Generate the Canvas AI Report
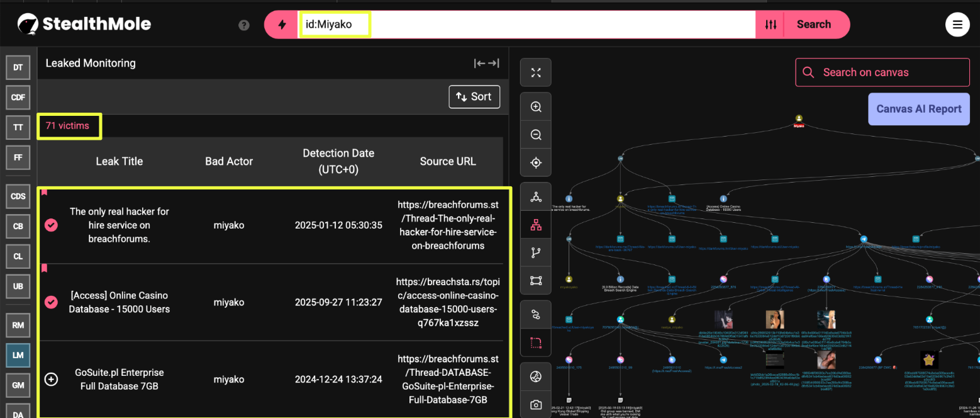This screenshot has width=980, height=418. point(918,109)
